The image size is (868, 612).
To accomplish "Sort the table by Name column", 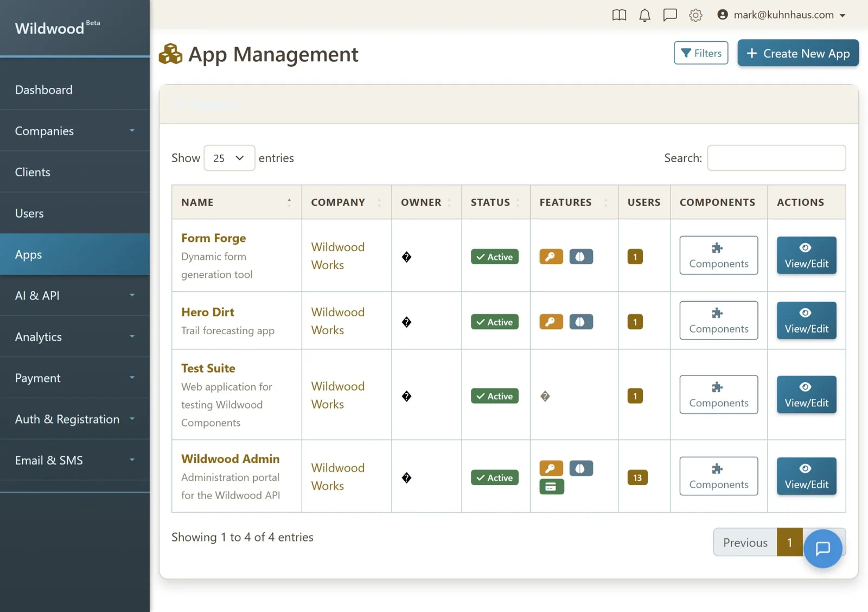I will point(237,202).
